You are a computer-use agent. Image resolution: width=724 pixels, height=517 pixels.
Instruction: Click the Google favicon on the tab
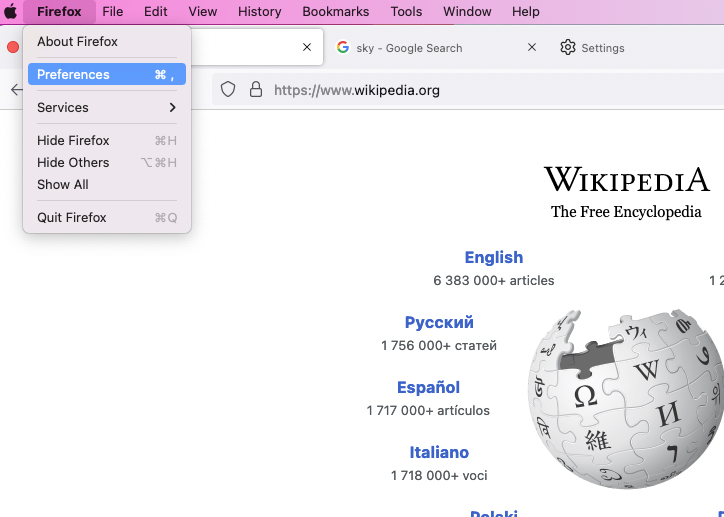(343, 47)
